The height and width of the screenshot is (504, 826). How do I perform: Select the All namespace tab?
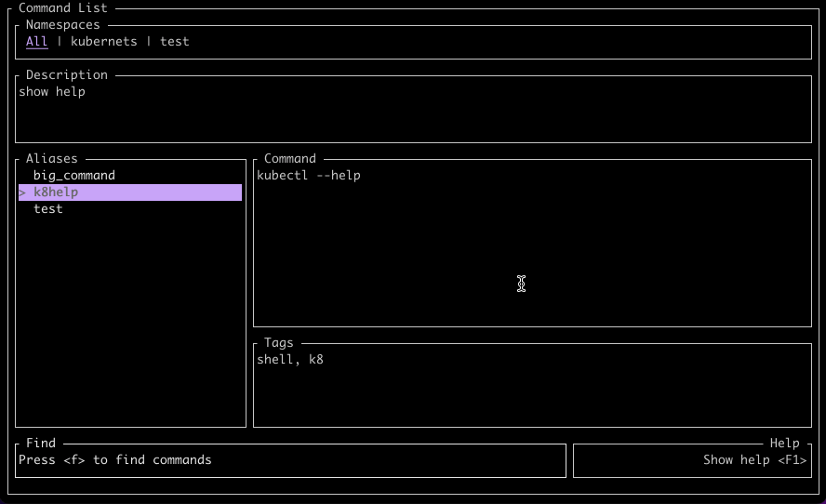(37, 42)
